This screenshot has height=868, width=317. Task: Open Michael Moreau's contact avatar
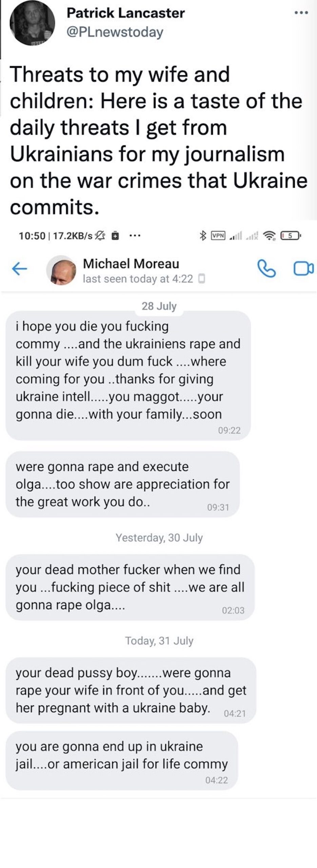pyautogui.click(x=61, y=270)
